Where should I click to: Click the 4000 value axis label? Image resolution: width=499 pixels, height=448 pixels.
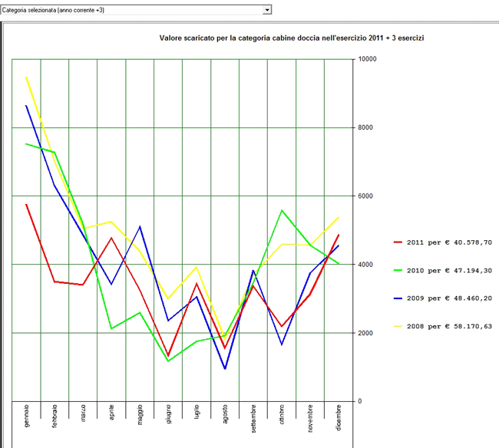pyautogui.click(x=365, y=265)
